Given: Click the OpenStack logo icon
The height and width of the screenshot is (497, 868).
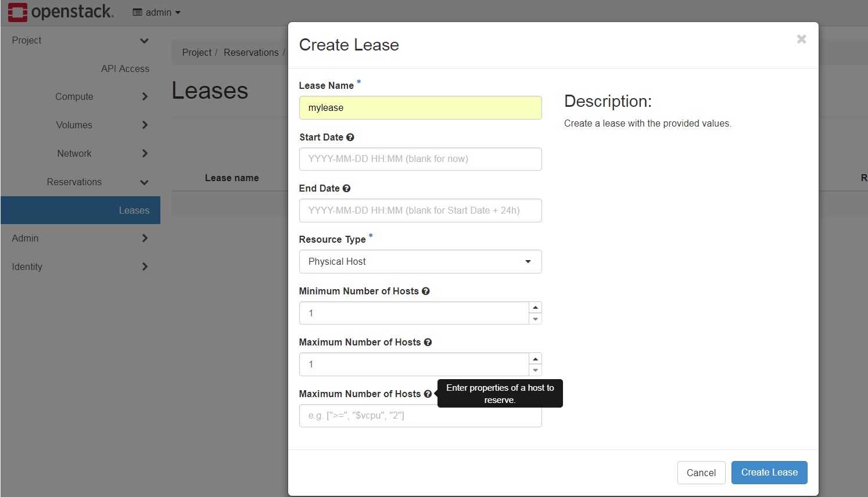Looking at the screenshot, I should point(17,12).
